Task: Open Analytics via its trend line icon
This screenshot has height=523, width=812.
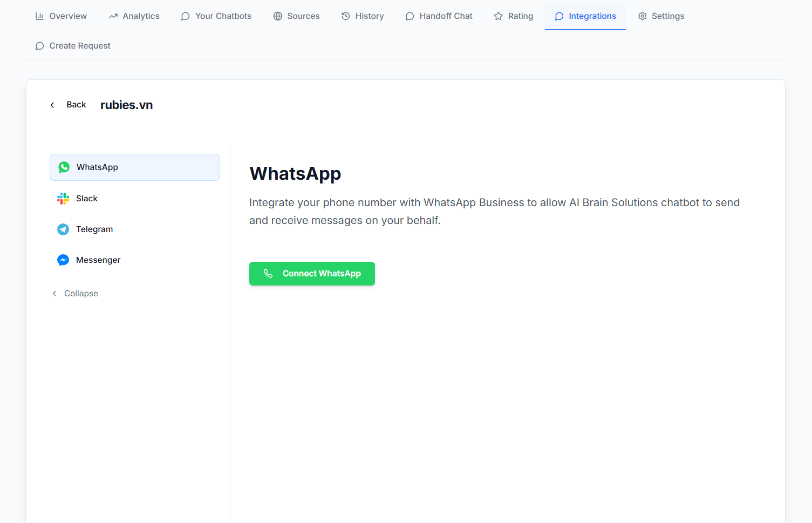Action: click(x=113, y=16)
